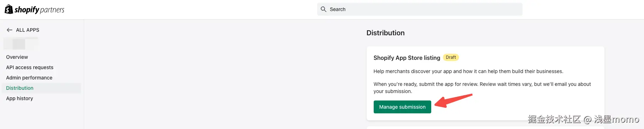Click the red arrow annotation graphic
This screenshot has width=644, height=129.
[453, 100]
